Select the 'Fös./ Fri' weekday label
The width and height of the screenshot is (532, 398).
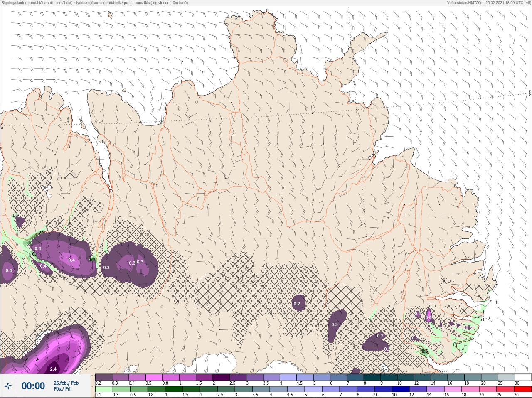pyautogui.click(x=62, y=389)
